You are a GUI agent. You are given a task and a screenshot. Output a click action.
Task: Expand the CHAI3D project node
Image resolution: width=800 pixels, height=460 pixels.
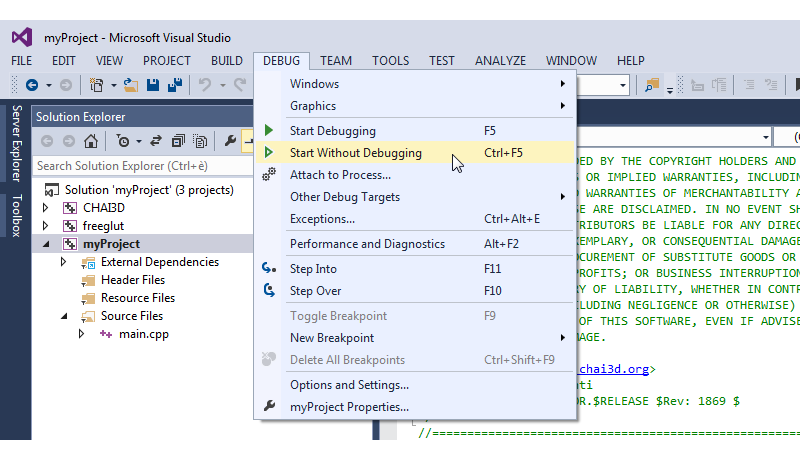pos(45,208)
